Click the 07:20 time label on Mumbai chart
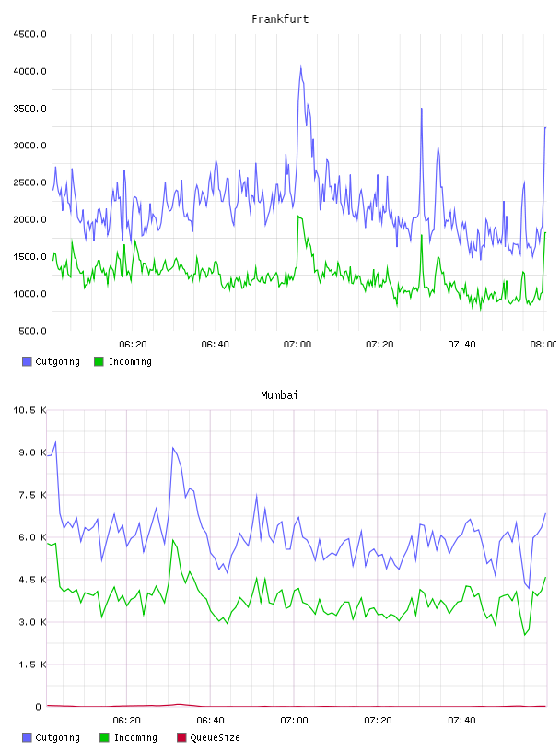The height and width of the screenshot is (752, 560). (378, 720)
